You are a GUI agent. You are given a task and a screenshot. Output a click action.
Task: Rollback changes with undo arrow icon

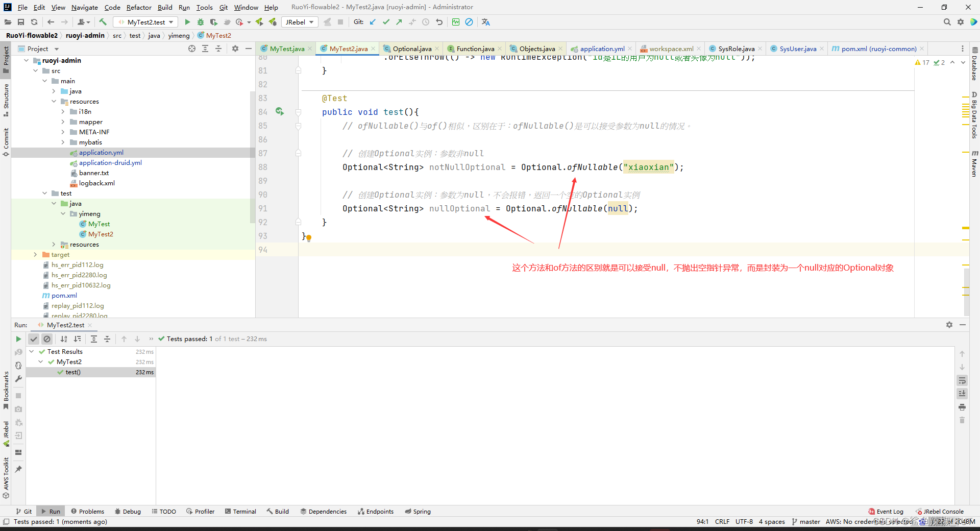(439, 22)
